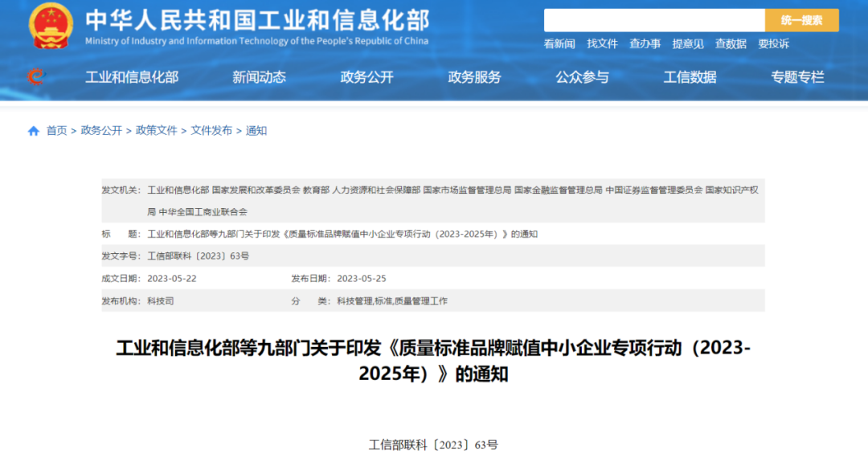Open the 找文件 quick link
The image size is (868, 462).
(x=602, y=44)
